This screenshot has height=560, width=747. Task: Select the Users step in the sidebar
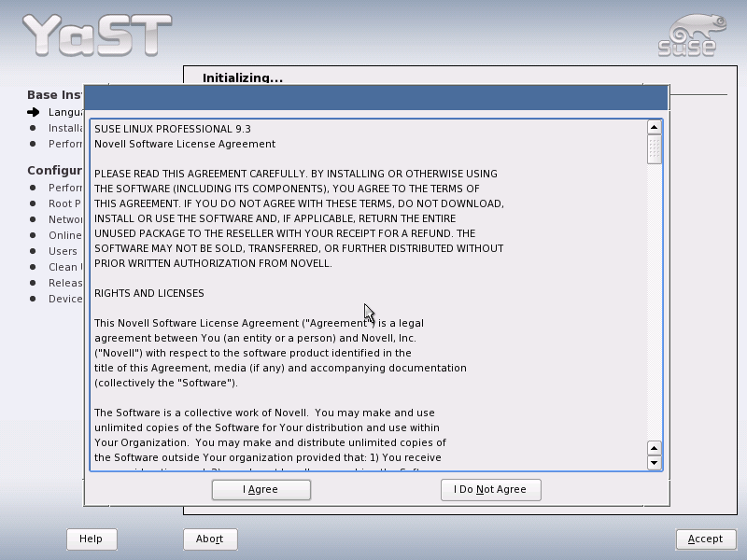pos(63,251)
